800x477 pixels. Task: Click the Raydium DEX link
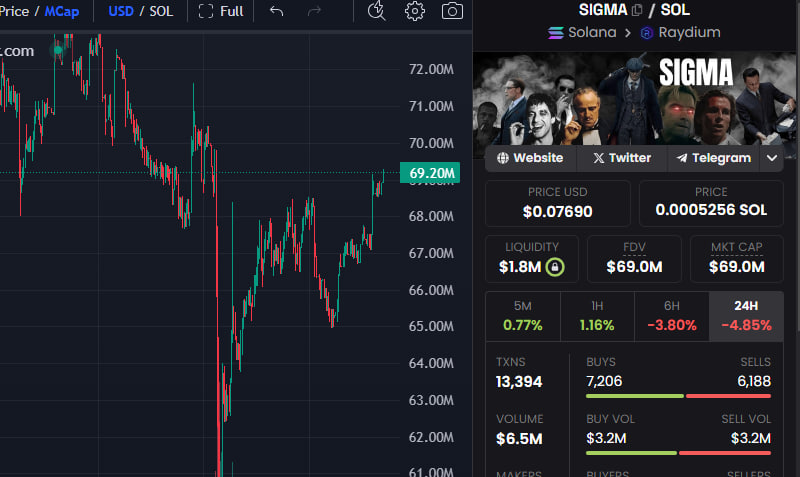(x=681, y=33)
